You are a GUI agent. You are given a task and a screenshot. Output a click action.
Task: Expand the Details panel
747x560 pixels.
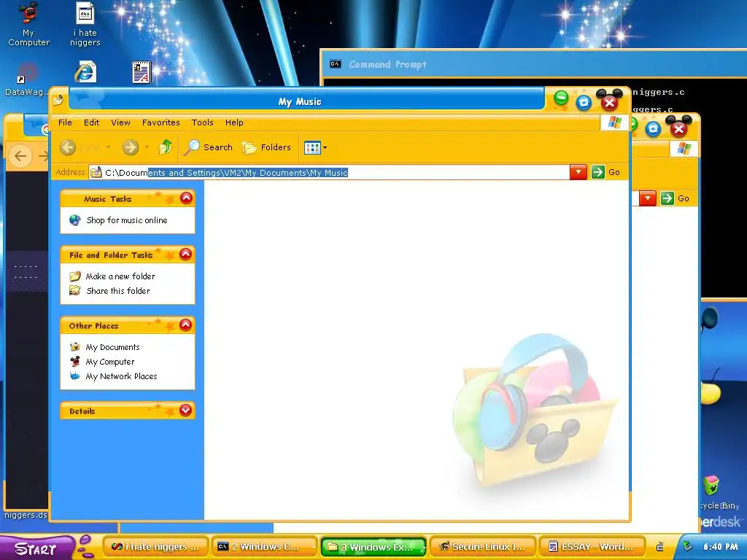point(186,410)
